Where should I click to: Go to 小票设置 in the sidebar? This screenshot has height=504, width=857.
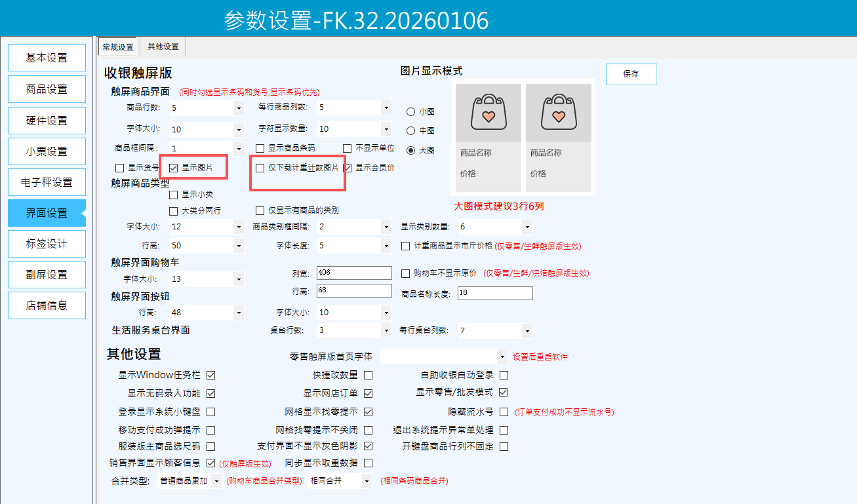click(47, 151)
